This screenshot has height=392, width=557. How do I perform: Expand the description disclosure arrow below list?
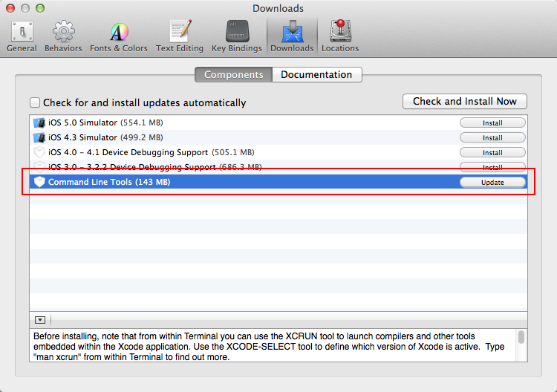(x=40, y=320)
